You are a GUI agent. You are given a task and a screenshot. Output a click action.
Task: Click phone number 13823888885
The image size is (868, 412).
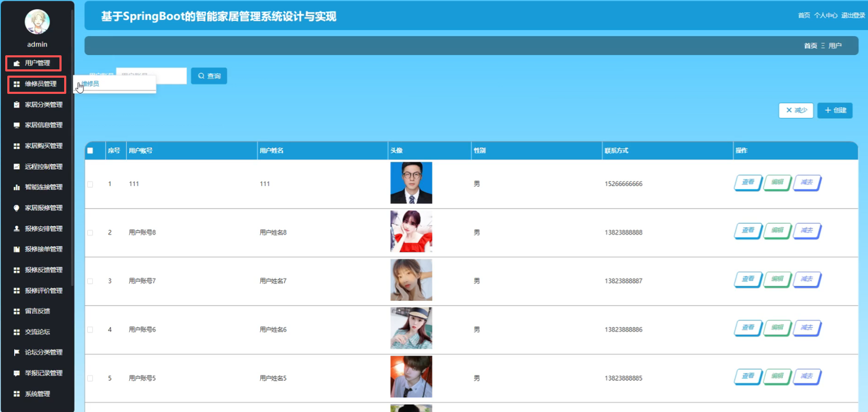pyautogui.click(x=623, y=378)
